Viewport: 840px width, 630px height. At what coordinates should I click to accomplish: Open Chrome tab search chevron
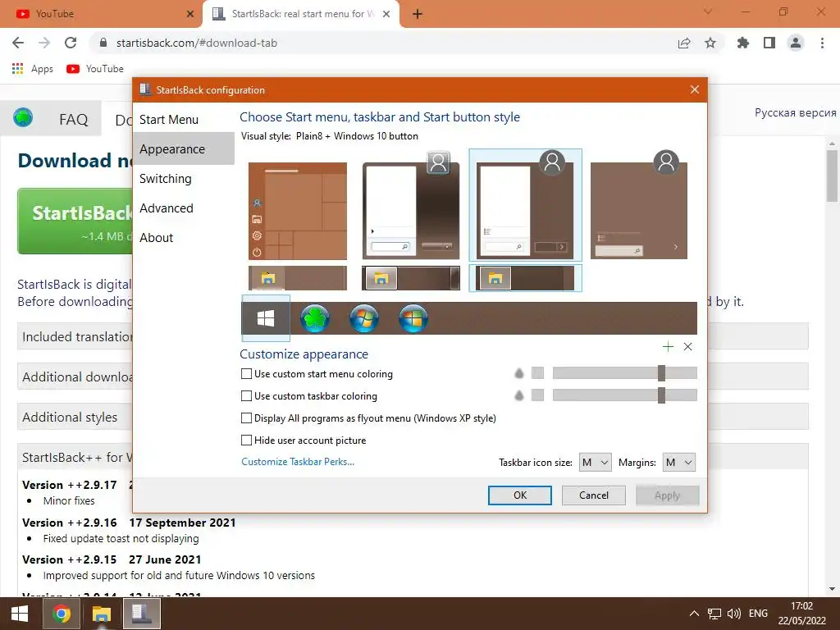[x=708, y=11]
